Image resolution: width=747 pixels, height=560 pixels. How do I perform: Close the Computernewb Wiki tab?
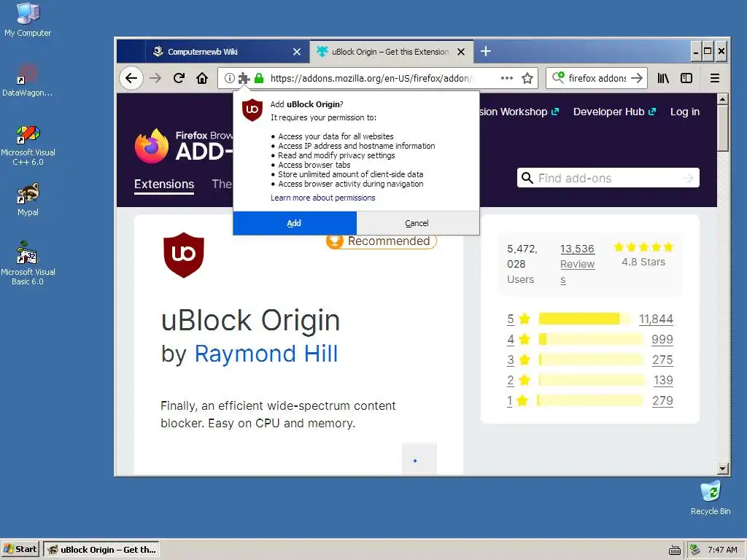click(x=297, y=52)
